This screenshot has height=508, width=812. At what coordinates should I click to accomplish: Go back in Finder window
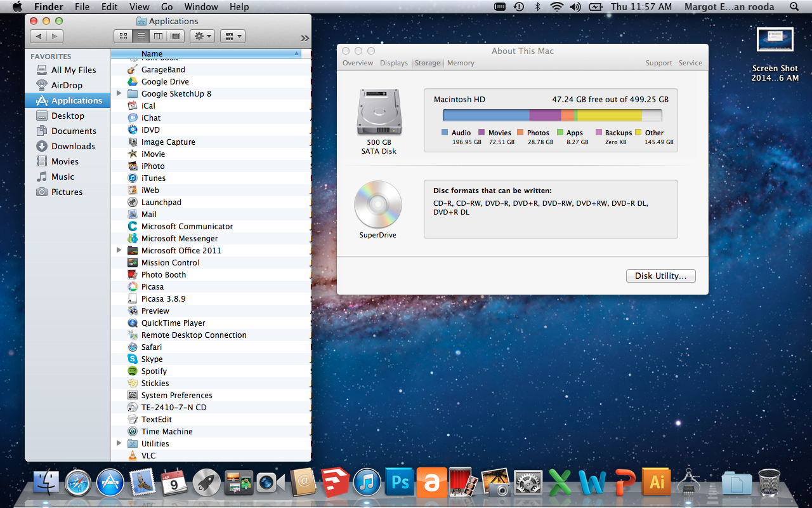pyautogui.click(x=39, y=36)
